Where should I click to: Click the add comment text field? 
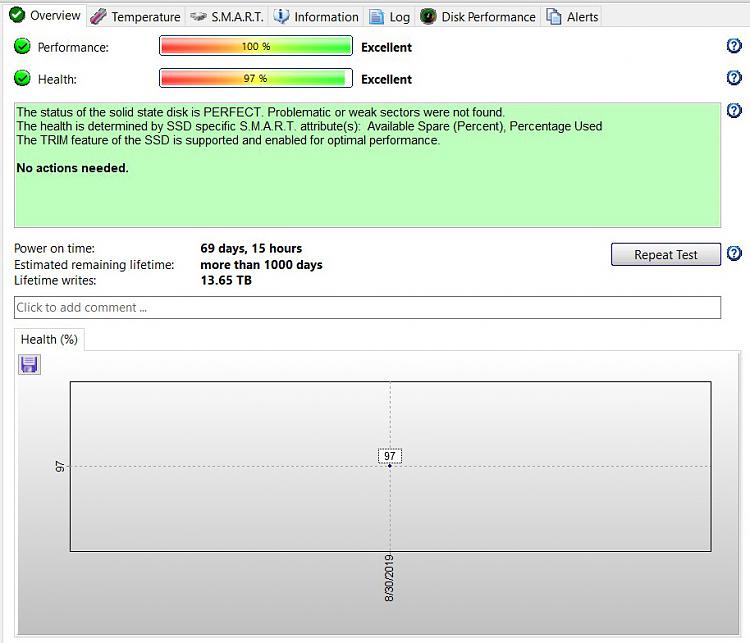pyautogui.click(x=367, y=307)
